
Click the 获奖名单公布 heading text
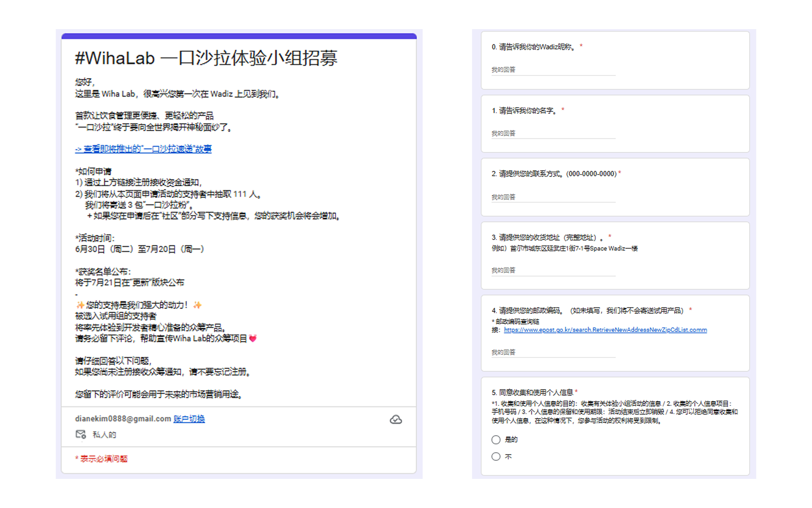[x=103, y=271]
